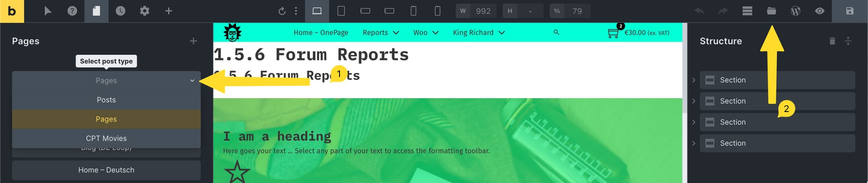Toggle the structure panel icon
868x183 pixels.
point(747,11)
